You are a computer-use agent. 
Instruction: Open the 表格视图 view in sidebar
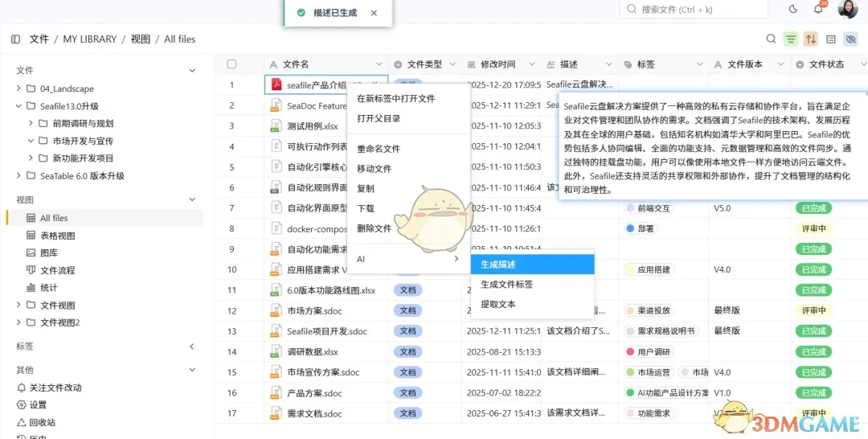coord(57,236)
